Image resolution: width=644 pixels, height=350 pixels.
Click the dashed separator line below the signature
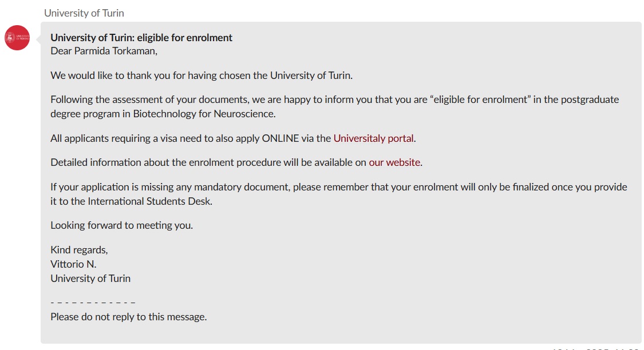click(93, 303)
